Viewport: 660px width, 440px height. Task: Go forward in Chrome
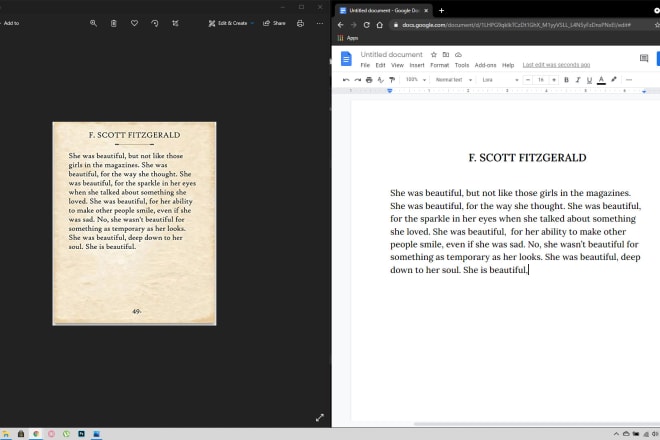(x=354, y=25)
